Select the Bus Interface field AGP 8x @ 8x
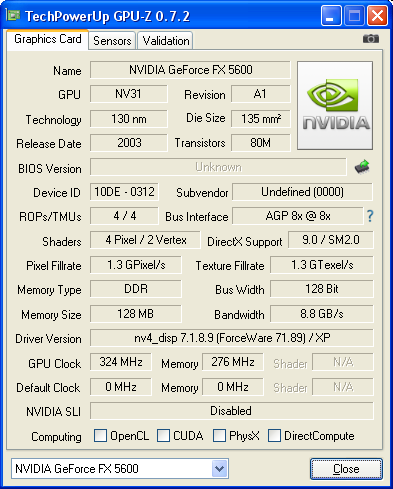The image size is (393, 489). 298,216
